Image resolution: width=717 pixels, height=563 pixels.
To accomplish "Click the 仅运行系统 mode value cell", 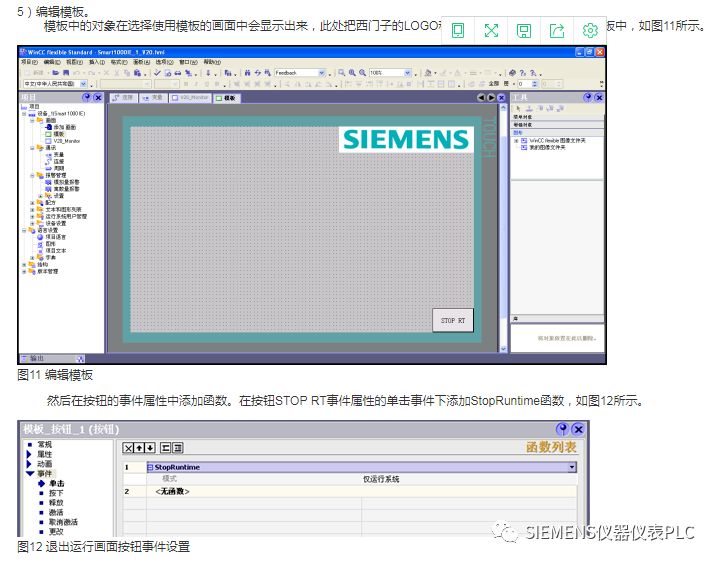I will pos(469,479).
